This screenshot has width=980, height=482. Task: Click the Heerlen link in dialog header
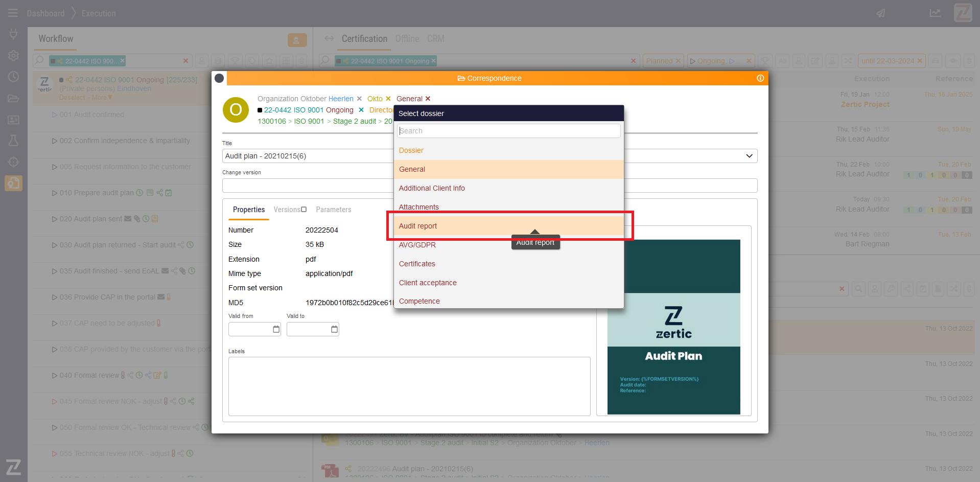[x=341, y=99]
